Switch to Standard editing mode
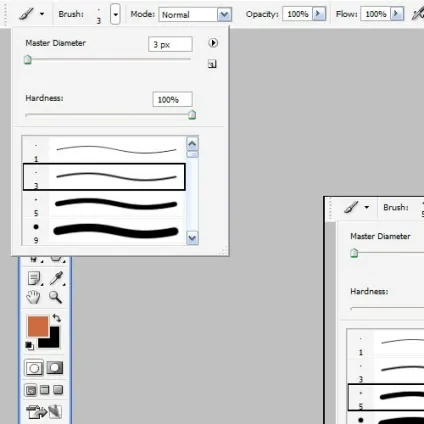424x424 pixels. click(x=34, y=368)
